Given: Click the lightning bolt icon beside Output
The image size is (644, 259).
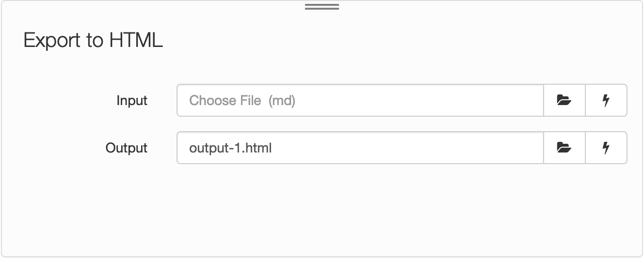Looking at the screenshot, I should (606, 148).
